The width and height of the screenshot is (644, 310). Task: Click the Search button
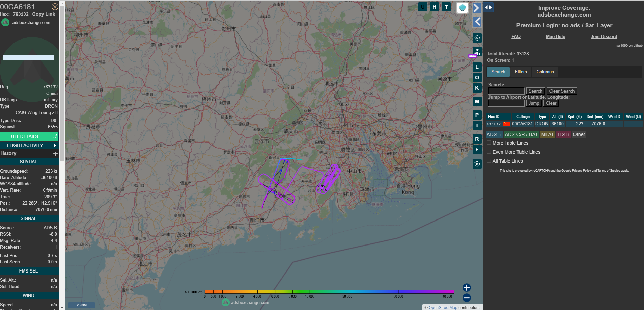(535, 91)
